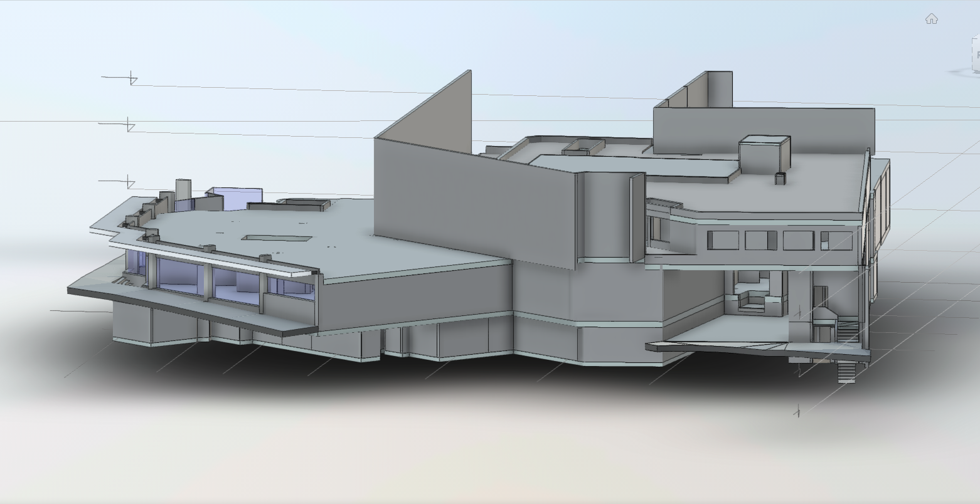This screenshot has width=980, height=504.
Task: Select the leftmost window in the four-window row
Action: tap(723, 240)
